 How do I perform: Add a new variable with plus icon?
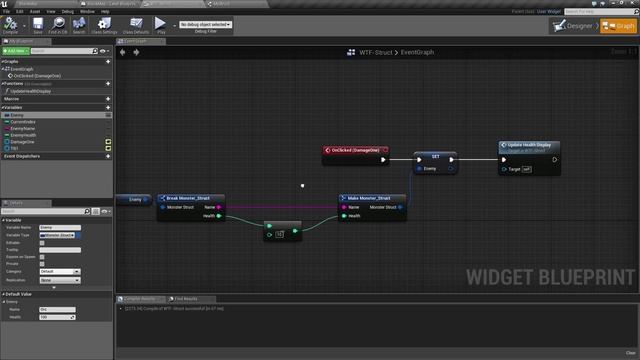108,108
